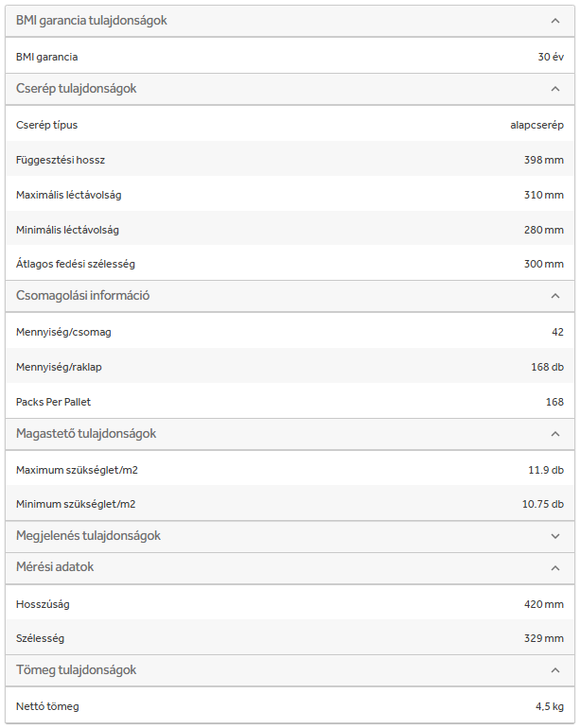
Task: Expand the Megjelenés tulajdonságok heading
Action: (x=89, y=536)
